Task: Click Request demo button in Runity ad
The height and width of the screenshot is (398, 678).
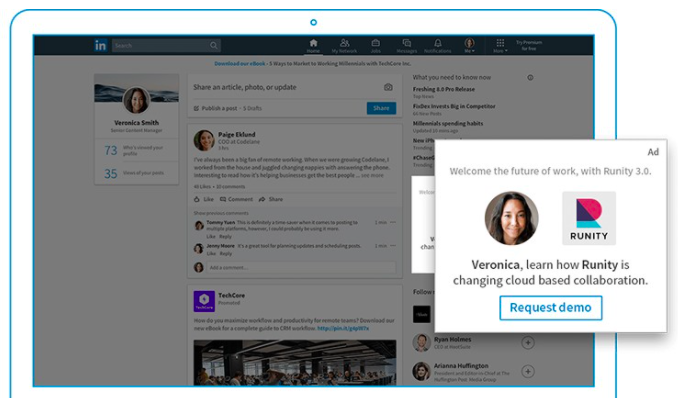Action: pos(550,308)
